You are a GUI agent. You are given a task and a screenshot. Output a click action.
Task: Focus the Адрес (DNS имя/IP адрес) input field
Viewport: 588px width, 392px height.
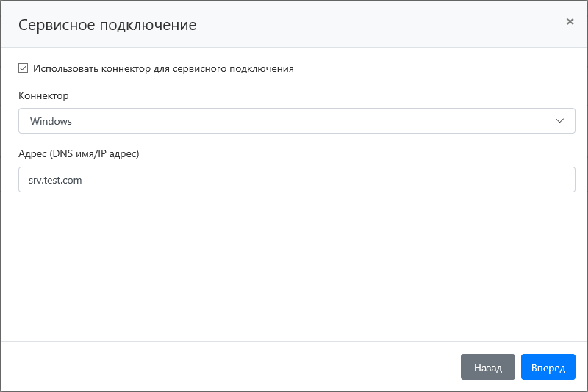click(x=296, y=179)
